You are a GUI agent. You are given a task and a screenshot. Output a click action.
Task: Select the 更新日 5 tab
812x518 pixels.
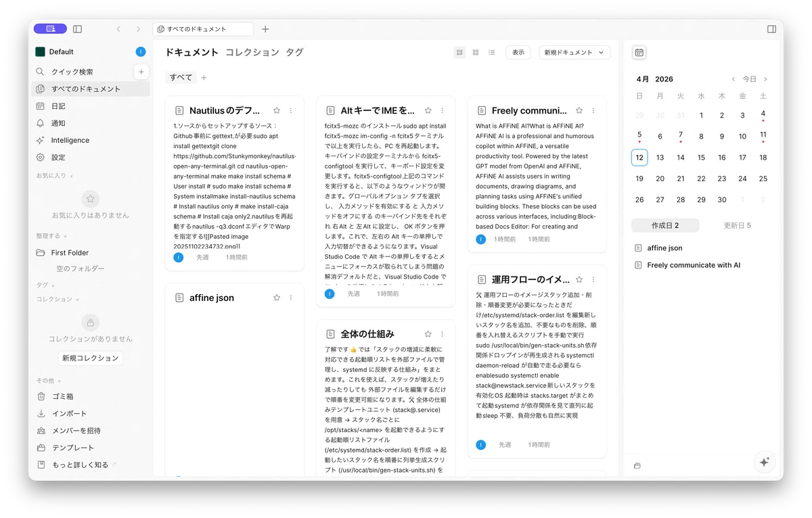[x=738, y=225]
